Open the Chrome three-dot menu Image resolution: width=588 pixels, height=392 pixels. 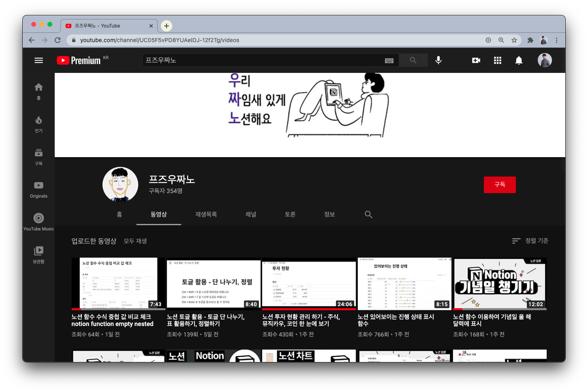(556, 40)
